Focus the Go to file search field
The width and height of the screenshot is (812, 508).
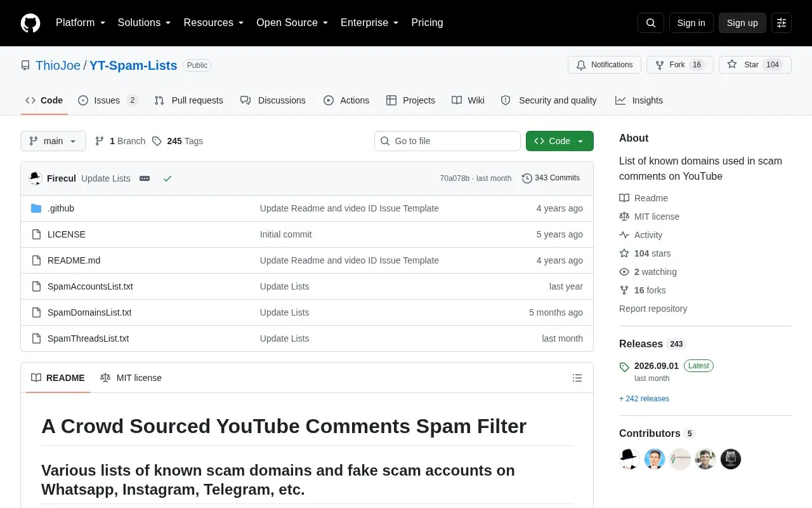[x=447, y=141]
